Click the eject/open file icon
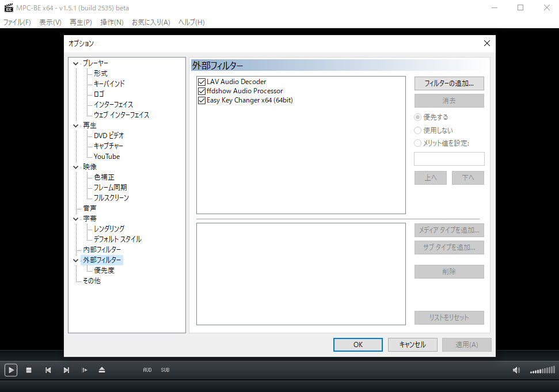 pos(102,370)
